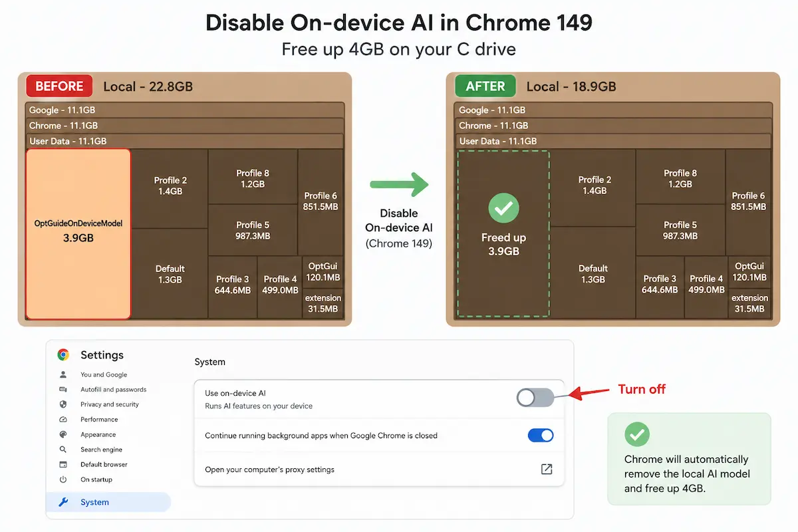Select OptGuideOnDeviceModel 3.9GB block in Before treemap

click(x=78, y=233)
